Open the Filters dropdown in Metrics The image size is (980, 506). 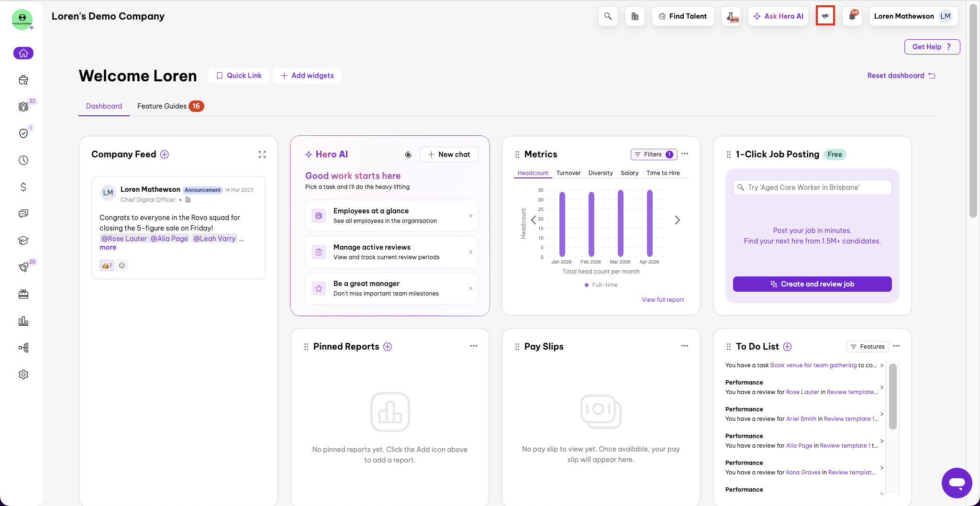(654, 154)
